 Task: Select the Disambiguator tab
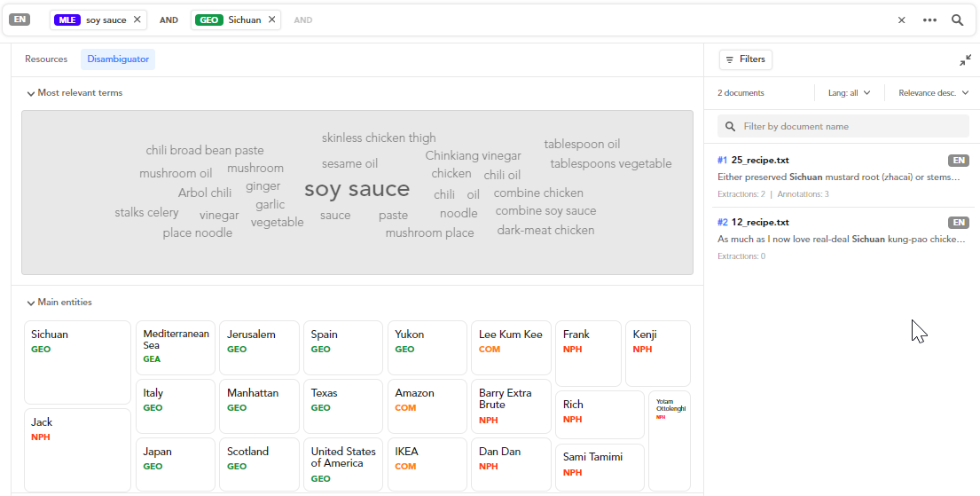point(118,59)
